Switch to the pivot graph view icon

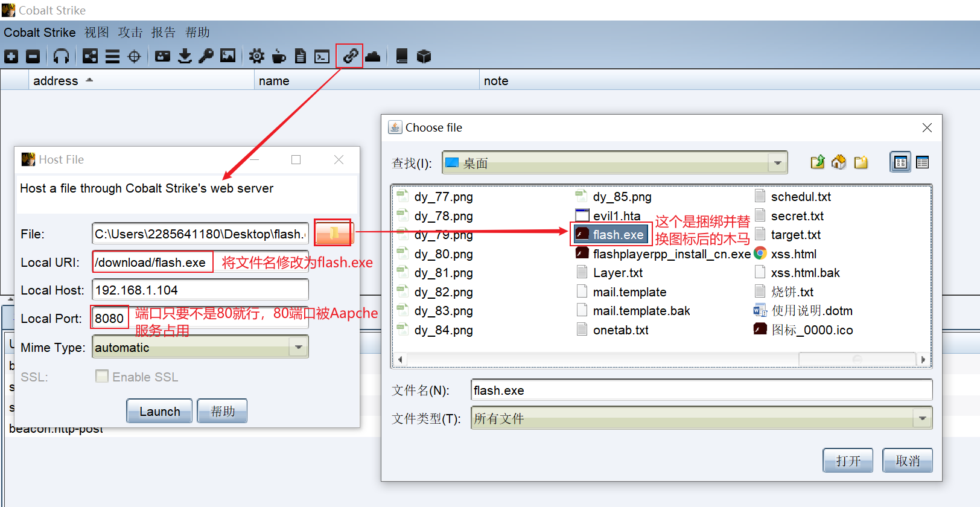(x=90, y=57)
